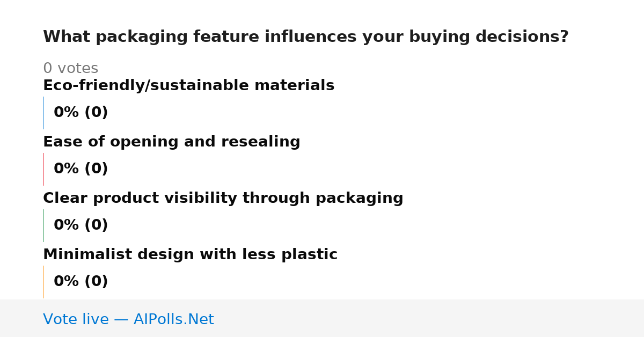
Task: Choose Clear product visibility through packaging
Action: tap(223, 199)
